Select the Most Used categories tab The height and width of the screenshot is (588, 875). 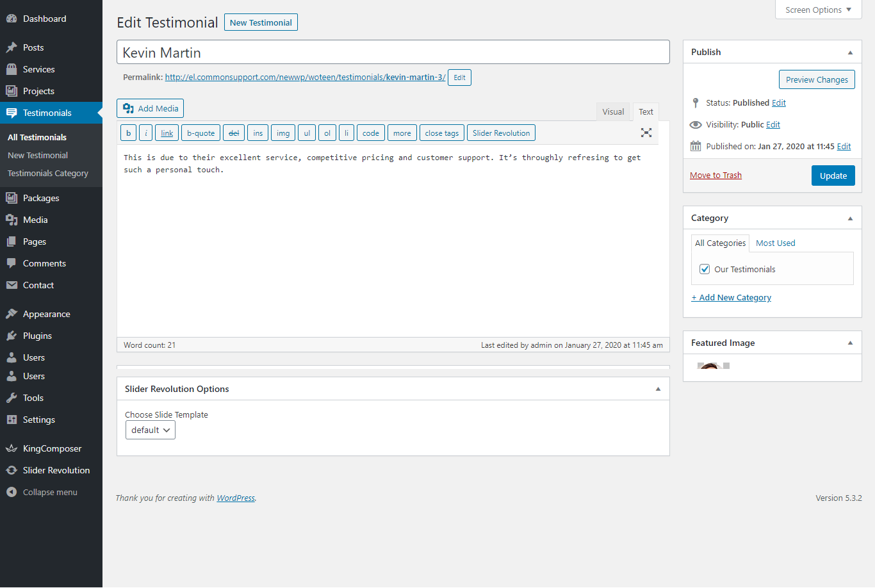click(x=775, y=243)
